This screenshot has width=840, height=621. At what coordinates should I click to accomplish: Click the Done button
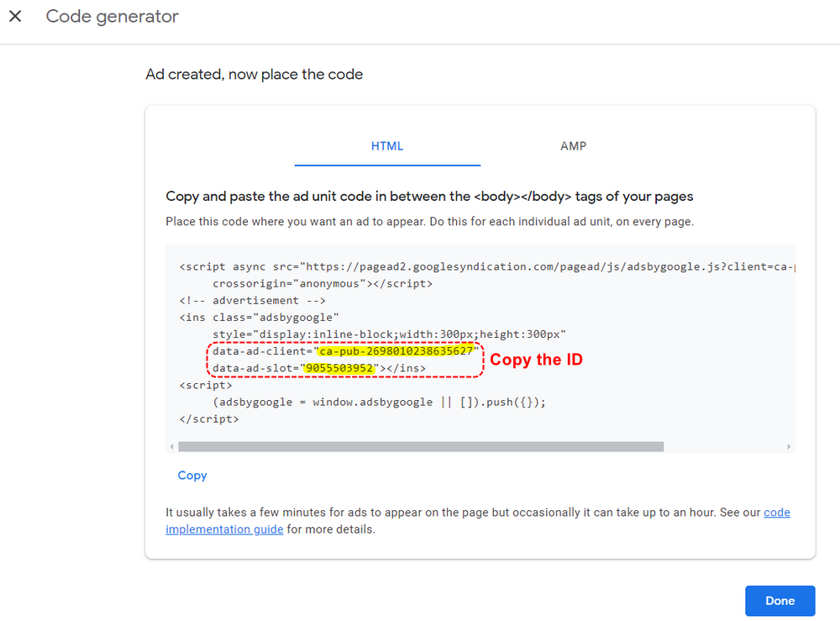tap(780, 601)
